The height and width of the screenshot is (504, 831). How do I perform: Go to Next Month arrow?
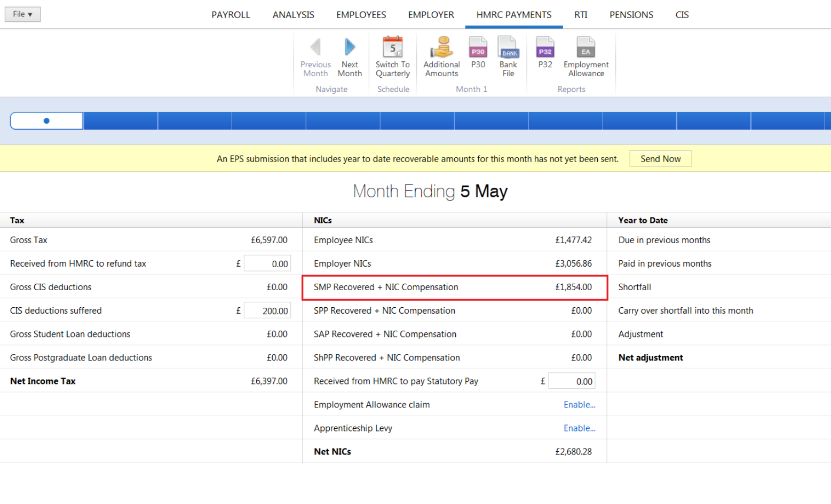pos(350,47)
